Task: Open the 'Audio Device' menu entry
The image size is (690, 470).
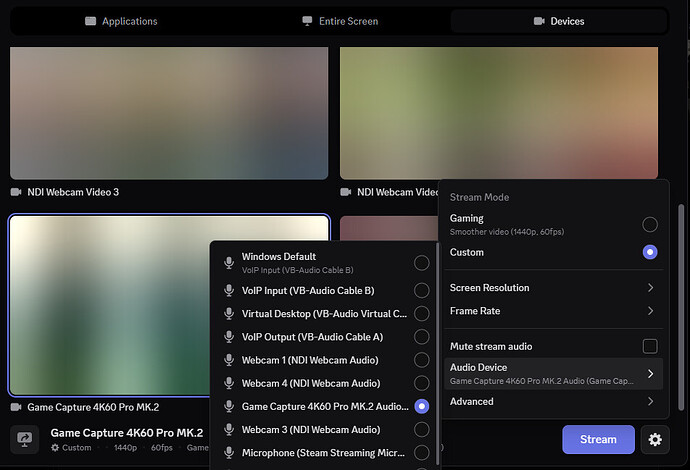Action: pyautogui.click(x=554, y=374)
